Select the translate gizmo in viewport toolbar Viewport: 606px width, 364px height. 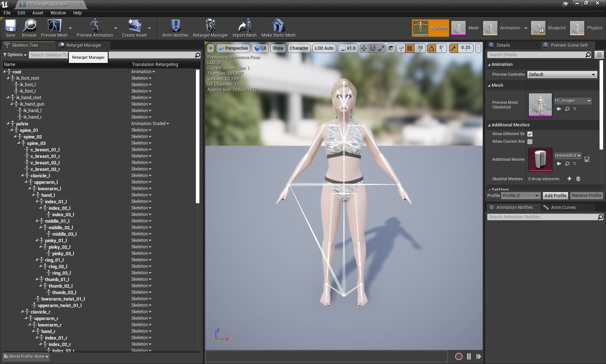(364, 48)
